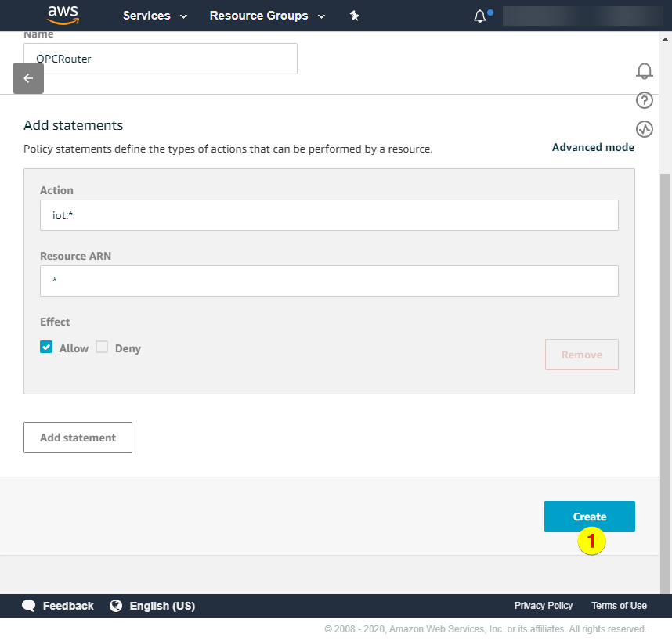
Task: Click the AWS logo
Action: [63, 16]
